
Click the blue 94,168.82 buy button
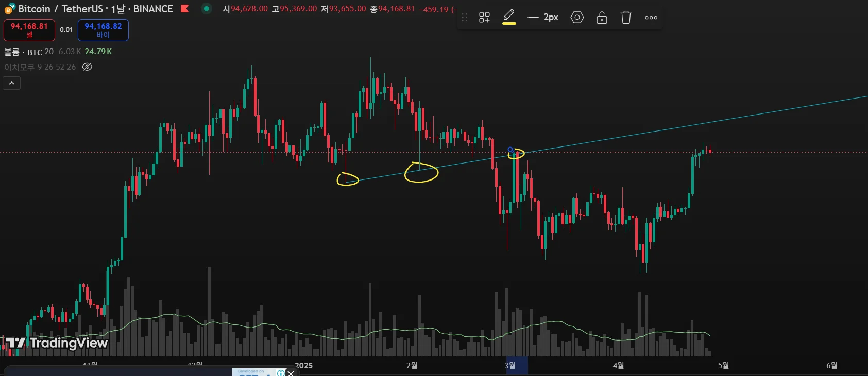coord(103,30)
